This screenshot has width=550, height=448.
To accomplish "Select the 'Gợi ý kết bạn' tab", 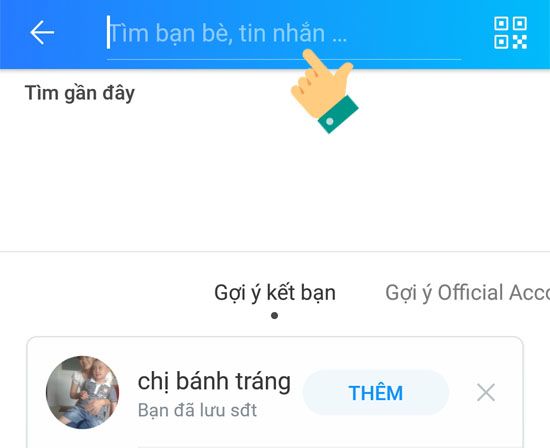I will [x=275, y=293].
